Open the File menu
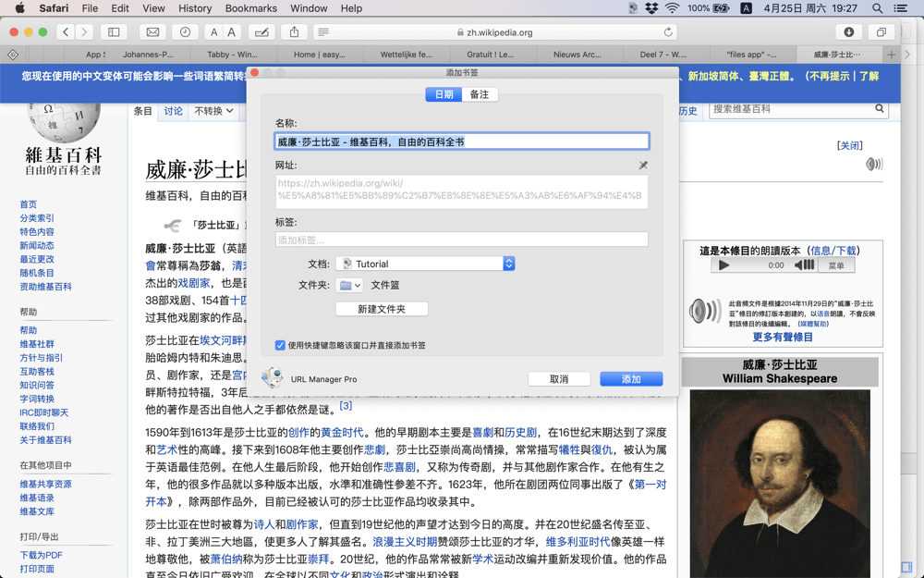 coord(90,8)
